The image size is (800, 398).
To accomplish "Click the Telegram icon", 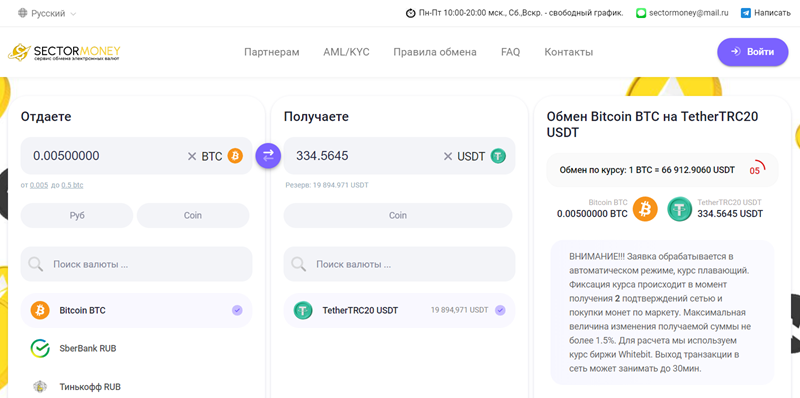I will coord(745,13).
